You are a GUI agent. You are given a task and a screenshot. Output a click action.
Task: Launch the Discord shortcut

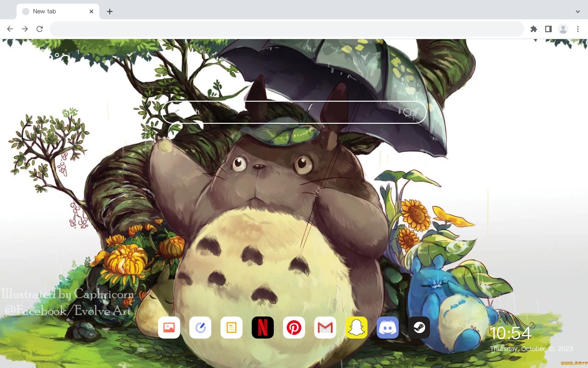388,328
